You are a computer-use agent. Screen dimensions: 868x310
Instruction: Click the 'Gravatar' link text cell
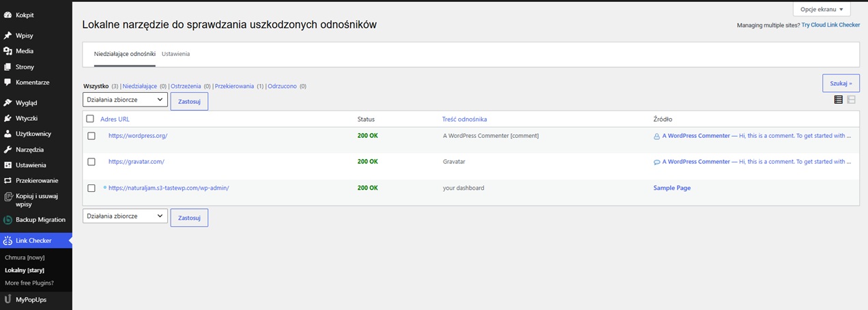coord(454,162)
